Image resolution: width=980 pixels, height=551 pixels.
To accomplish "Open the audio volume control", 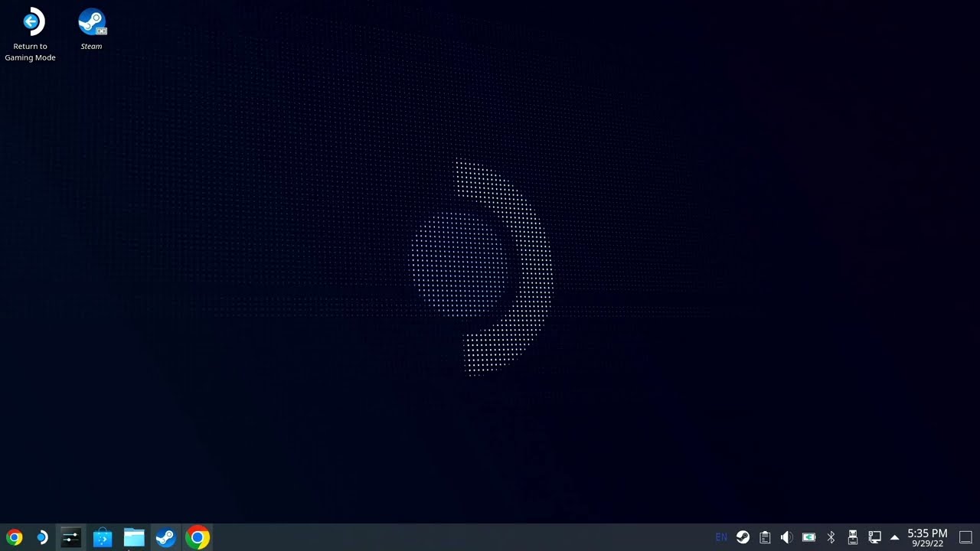I will [786, 537].
